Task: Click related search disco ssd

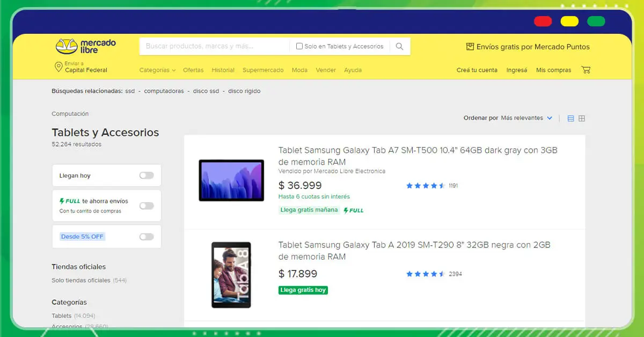Action: pyautogui.click(x=206, y=91)
